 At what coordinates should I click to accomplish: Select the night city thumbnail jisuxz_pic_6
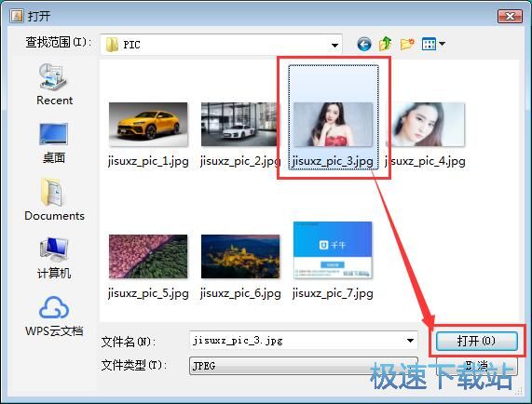point(240,256)
